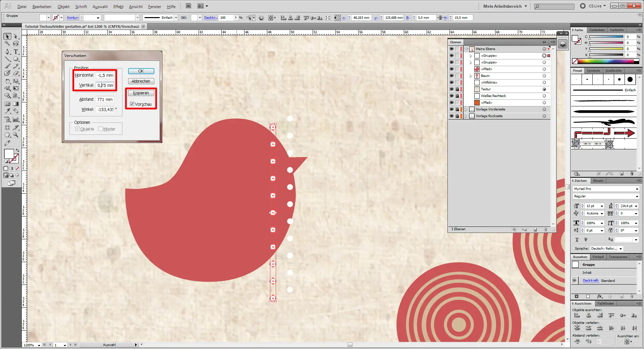Select the Type tool

click(x=16, y=52)
